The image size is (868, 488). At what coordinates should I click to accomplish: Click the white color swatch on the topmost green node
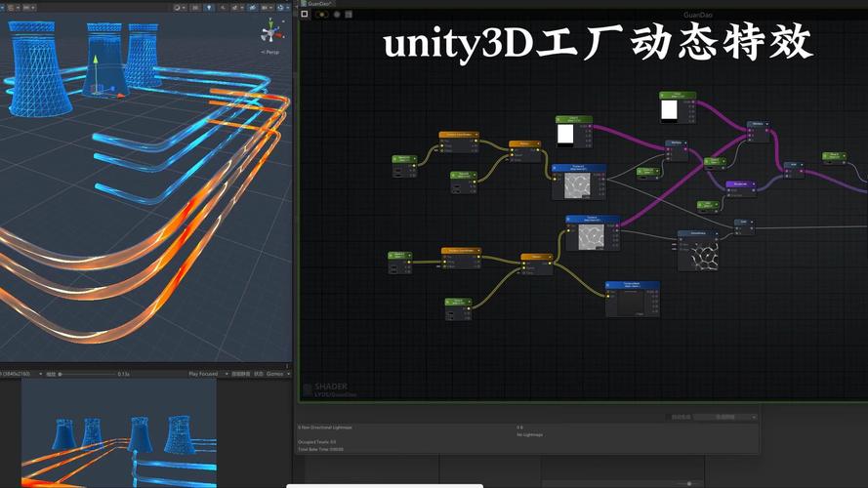[669, 109]
